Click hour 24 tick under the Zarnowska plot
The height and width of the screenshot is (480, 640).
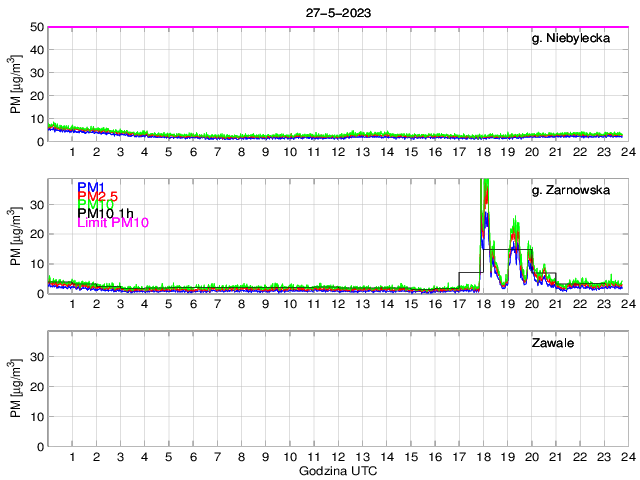(x=627, y=304)
